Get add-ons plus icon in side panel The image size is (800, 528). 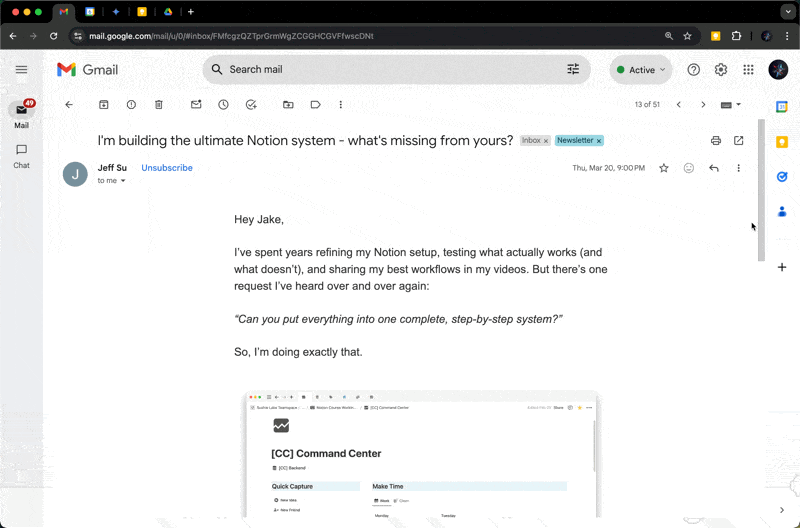782,267
